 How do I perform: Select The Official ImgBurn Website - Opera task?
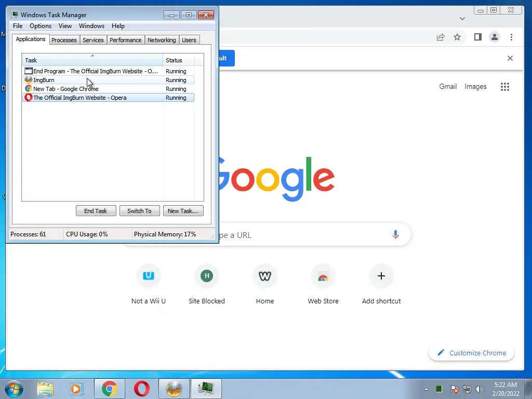[108, 98]
